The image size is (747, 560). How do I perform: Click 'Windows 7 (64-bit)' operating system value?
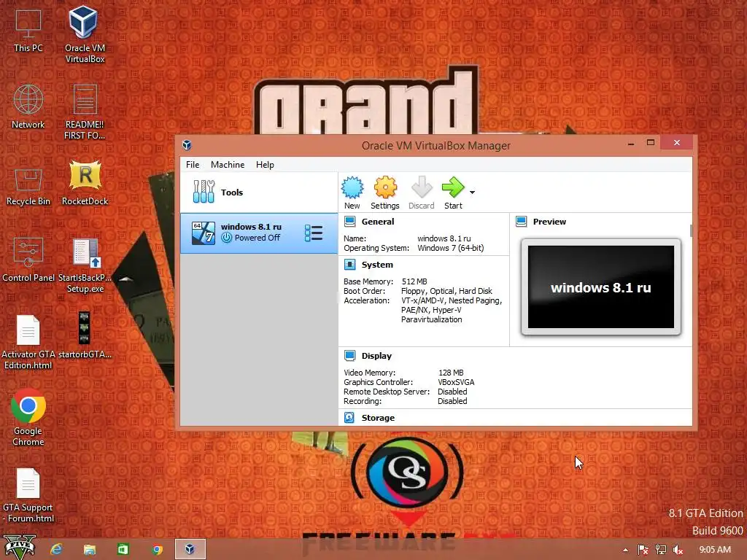click(x=451, y=248)
